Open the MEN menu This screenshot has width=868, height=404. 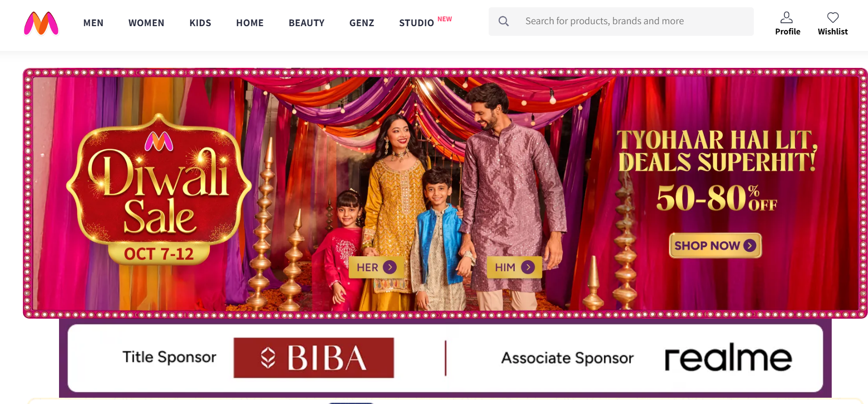point(93,23)
